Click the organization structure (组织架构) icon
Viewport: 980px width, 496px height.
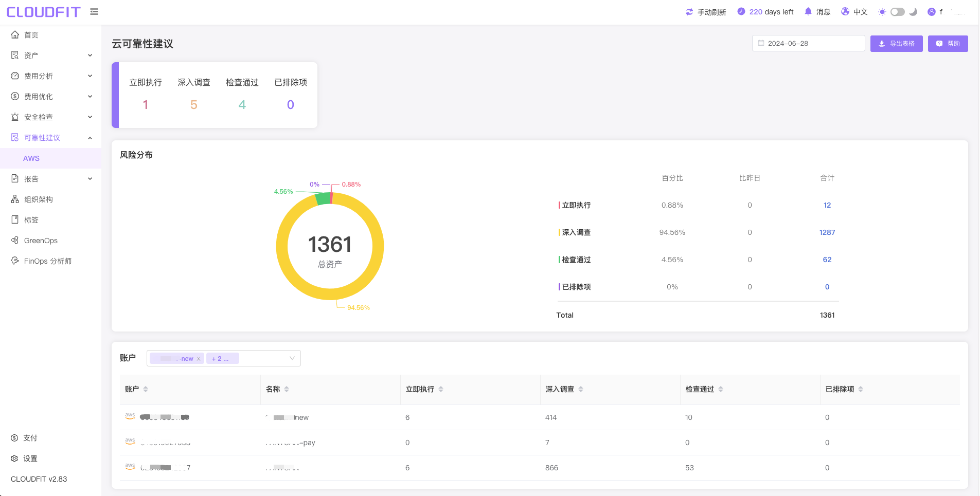pos(15,199)
